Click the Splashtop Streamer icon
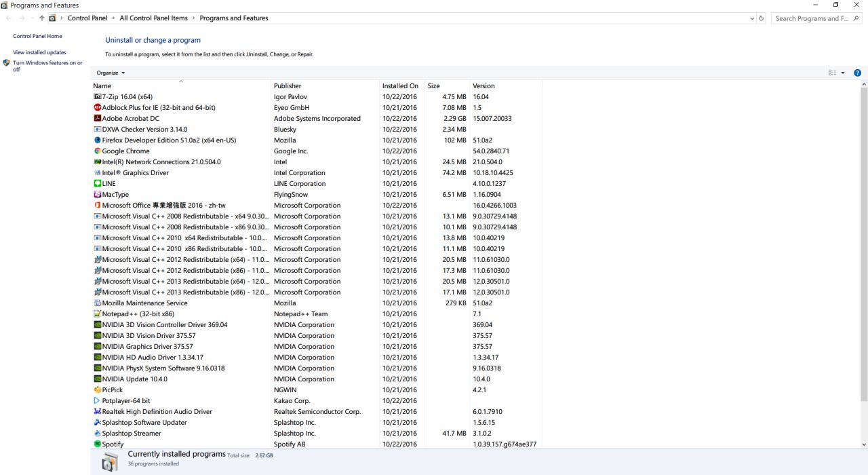 [97, 434]
